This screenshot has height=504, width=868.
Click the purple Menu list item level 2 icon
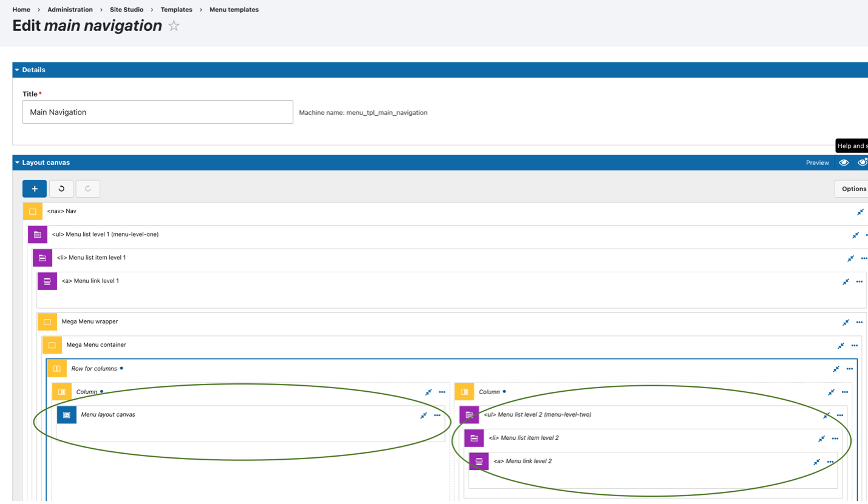click(x=474, y=438)
